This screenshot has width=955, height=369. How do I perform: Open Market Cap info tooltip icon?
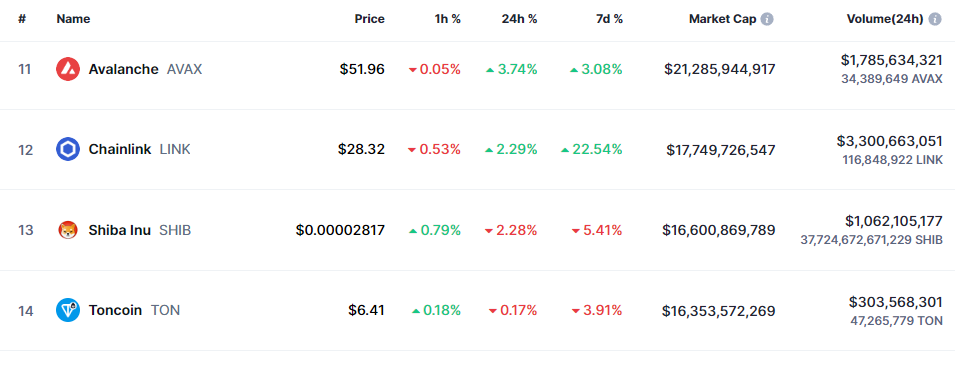[x=767, y=19]
